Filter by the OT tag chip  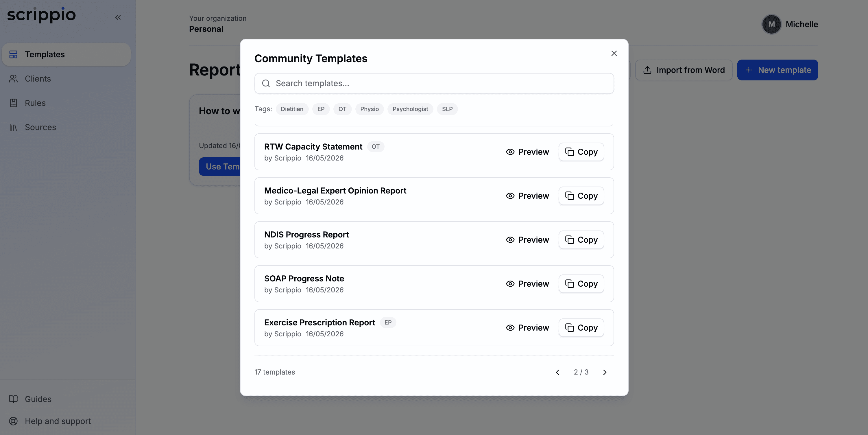342,109
